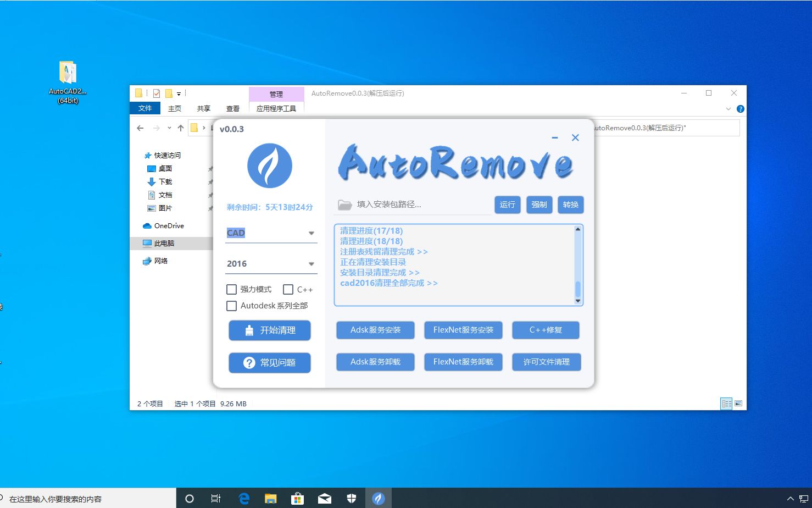Image resolution: width=812 pixels, height=508 pixels.
Task: Click the AutoRemove flame logo icon
Action: (x=269, y=165)
